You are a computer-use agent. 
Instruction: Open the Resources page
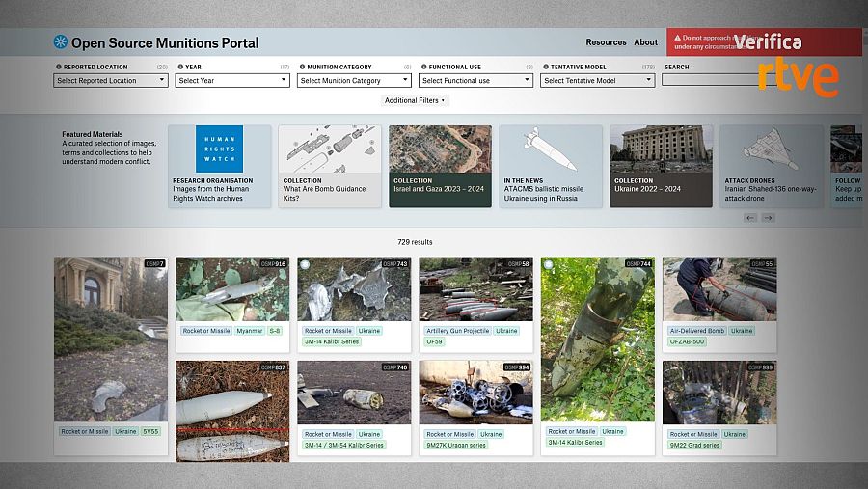(x=607, y=42)
